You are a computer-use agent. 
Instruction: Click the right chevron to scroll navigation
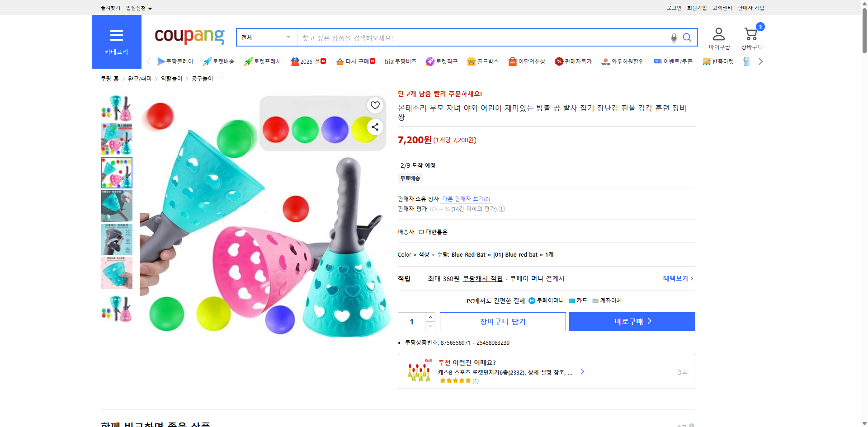(760, 61)
